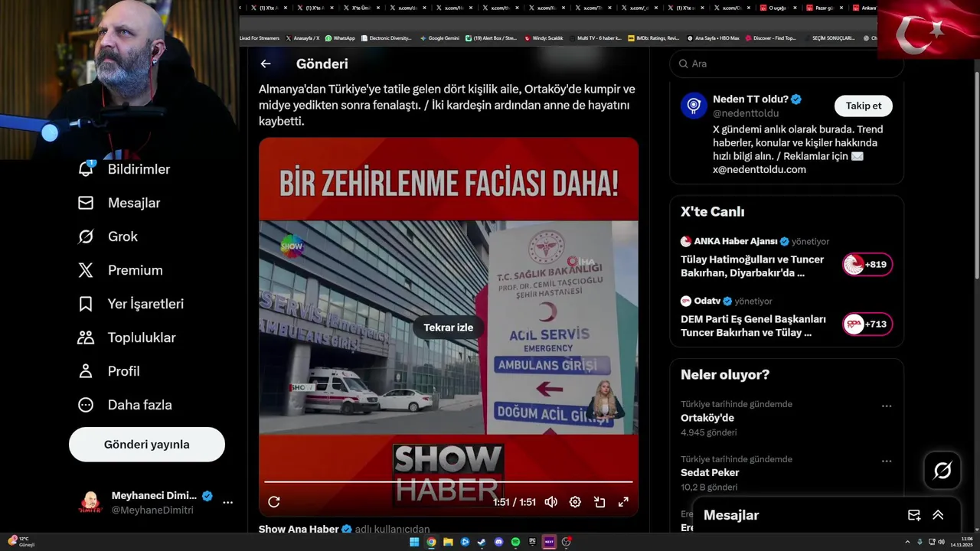Click the Tekrar izle button on video
The image size is (980, 551).
coord(449,328)
